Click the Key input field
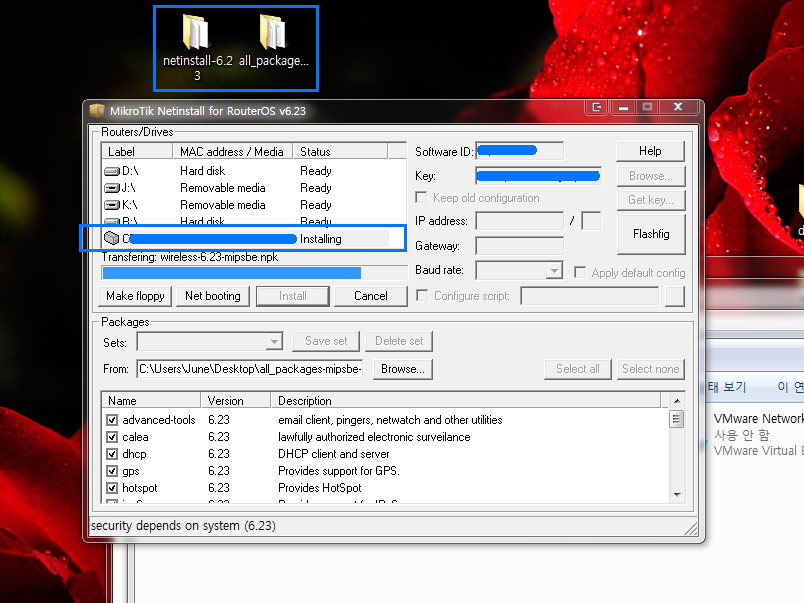804x603 pixels. coord(538,176)
